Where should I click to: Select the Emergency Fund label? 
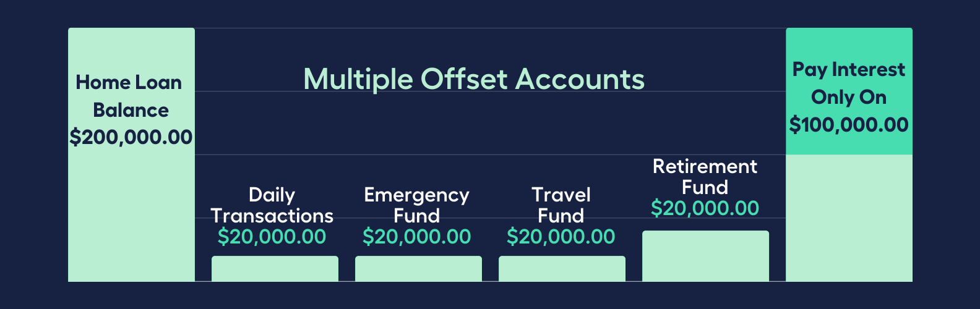click(x=417, y=205)
